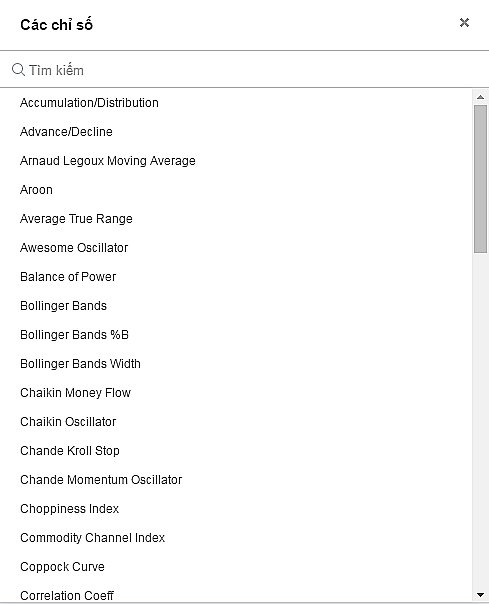Add Average True Range indicator
Image resolution: width=489 pixels, height=604 pixels.
[236, 219]
